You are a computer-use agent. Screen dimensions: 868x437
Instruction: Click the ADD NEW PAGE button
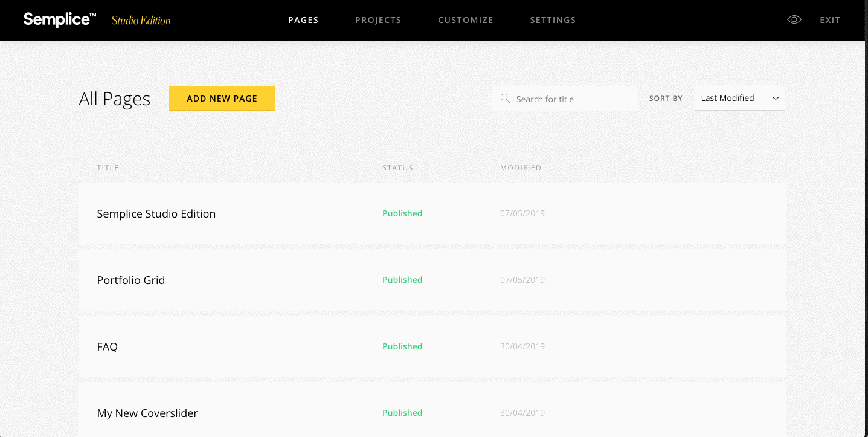pyautogui.click(x=222, y=98)
